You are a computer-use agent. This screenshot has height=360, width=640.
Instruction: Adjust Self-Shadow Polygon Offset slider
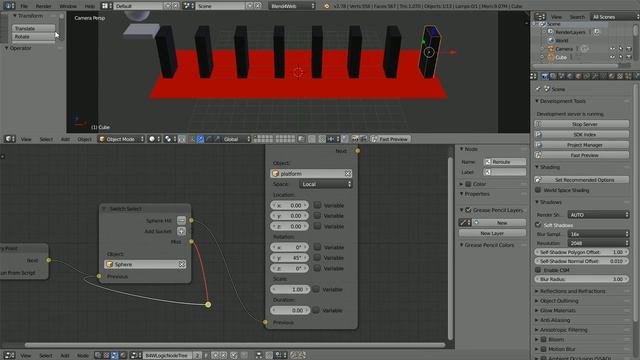pyautogui.click(x=582, y=252)
